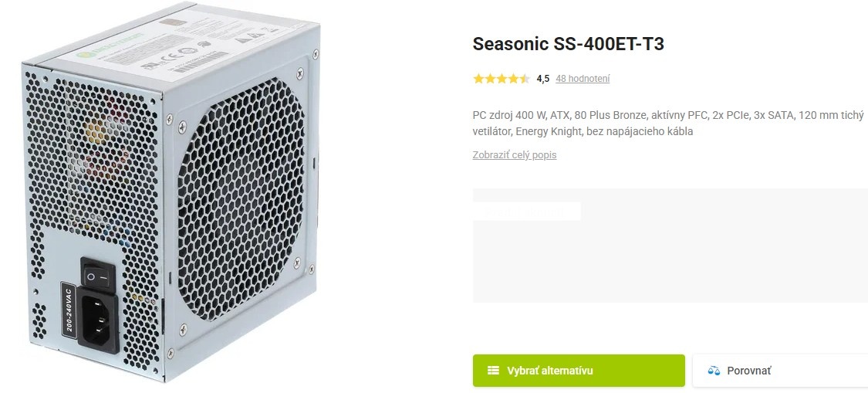Screen dimensions: 868x393
Task: Click the first yellow rating star
Action: click(478, 79)
